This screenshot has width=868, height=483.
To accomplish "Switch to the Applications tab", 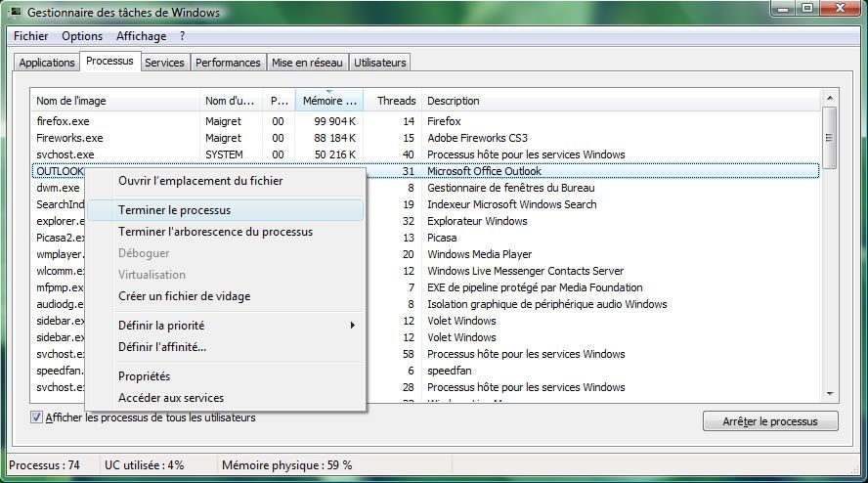I will 47,63.
